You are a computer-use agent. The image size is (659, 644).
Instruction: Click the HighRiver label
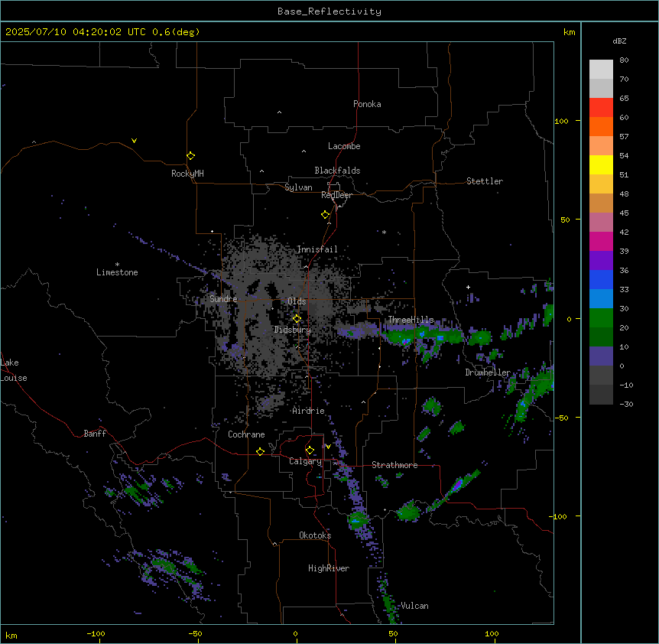[x=329, y=568]
